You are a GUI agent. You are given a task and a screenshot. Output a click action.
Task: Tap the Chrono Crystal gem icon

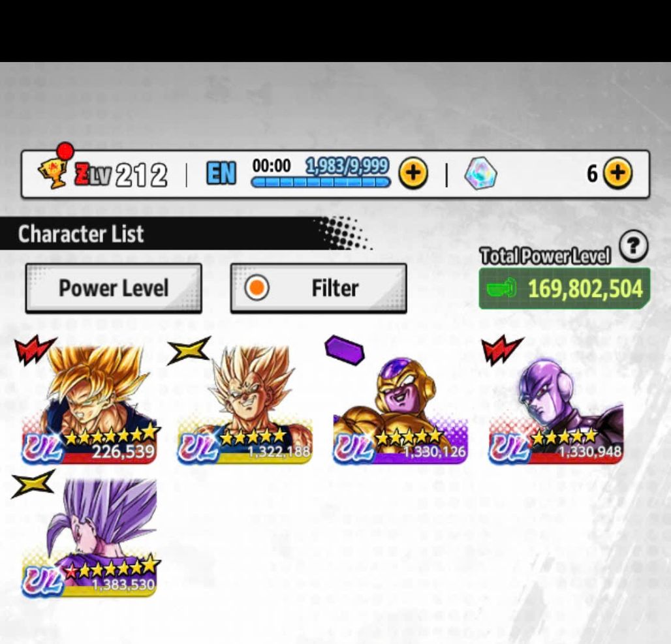point(480,174)
